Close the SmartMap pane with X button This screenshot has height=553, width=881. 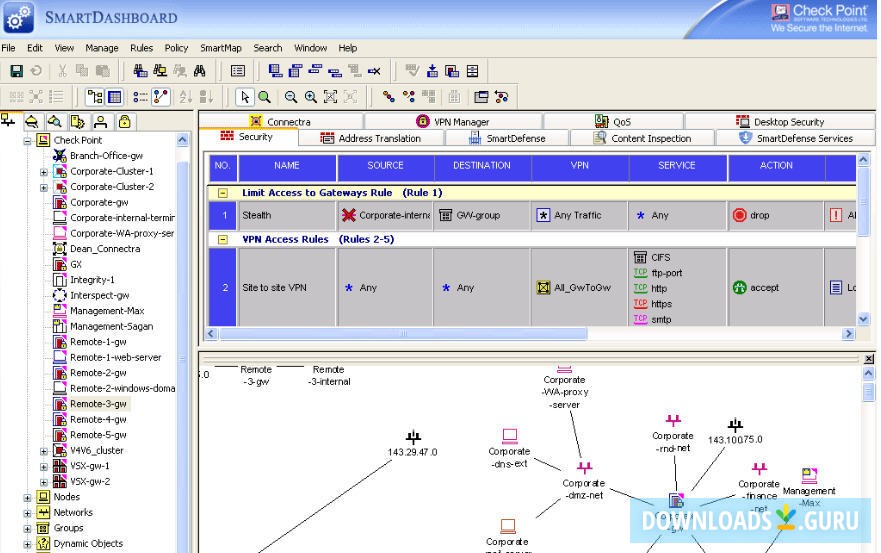coord(869,359)
